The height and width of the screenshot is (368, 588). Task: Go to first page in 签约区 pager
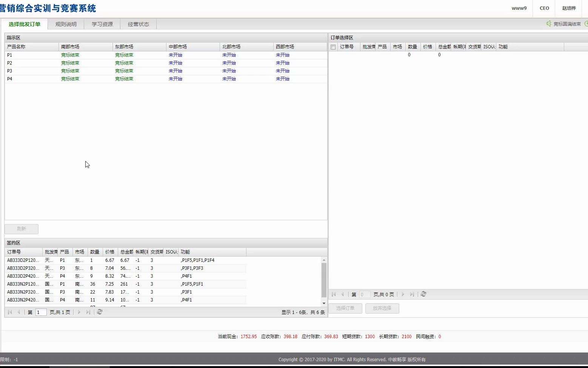pyautogui.click(x=10, y=312)
